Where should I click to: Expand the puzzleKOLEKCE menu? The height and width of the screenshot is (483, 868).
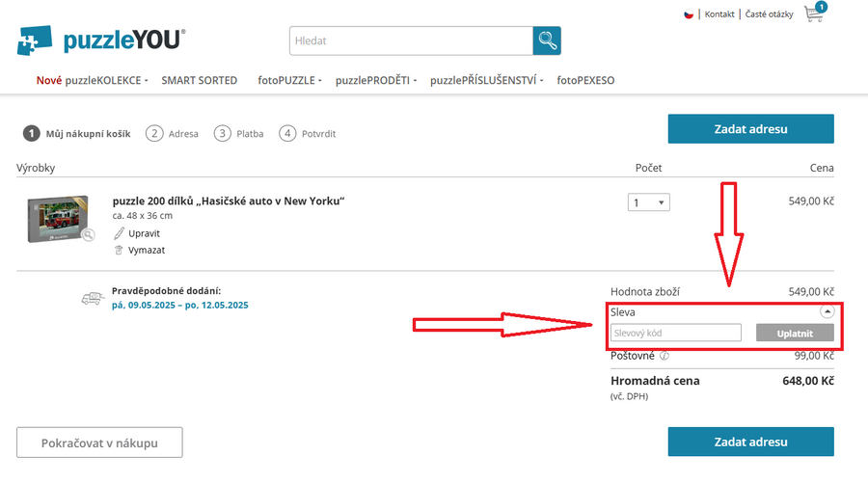point(93,81)
